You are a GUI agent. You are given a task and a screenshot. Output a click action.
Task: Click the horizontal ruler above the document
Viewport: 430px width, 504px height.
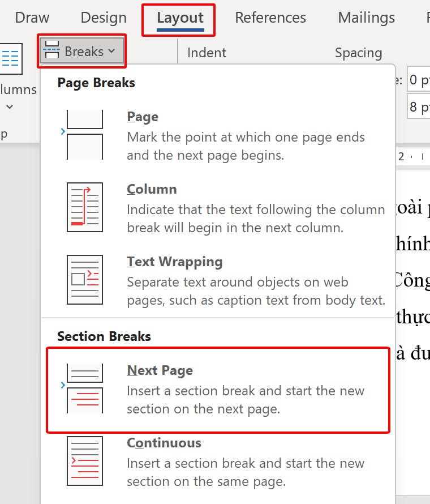[x=412, y=157]
